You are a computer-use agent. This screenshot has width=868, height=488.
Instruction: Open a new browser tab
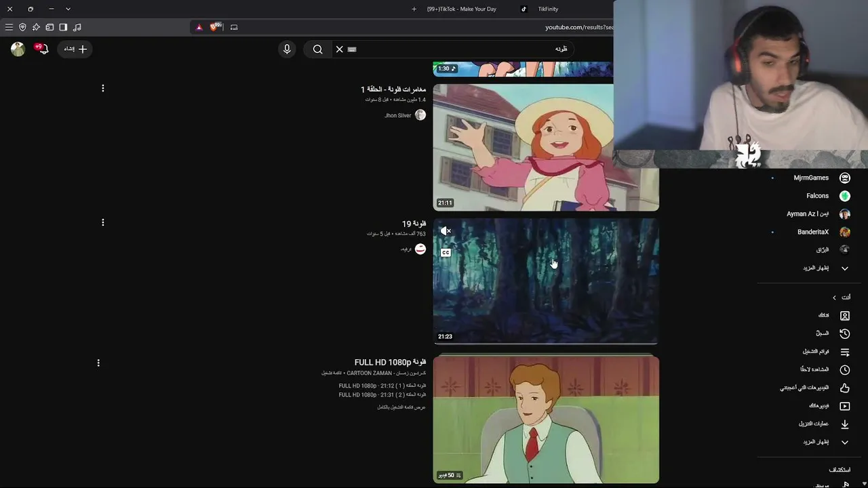coord(414,9)
